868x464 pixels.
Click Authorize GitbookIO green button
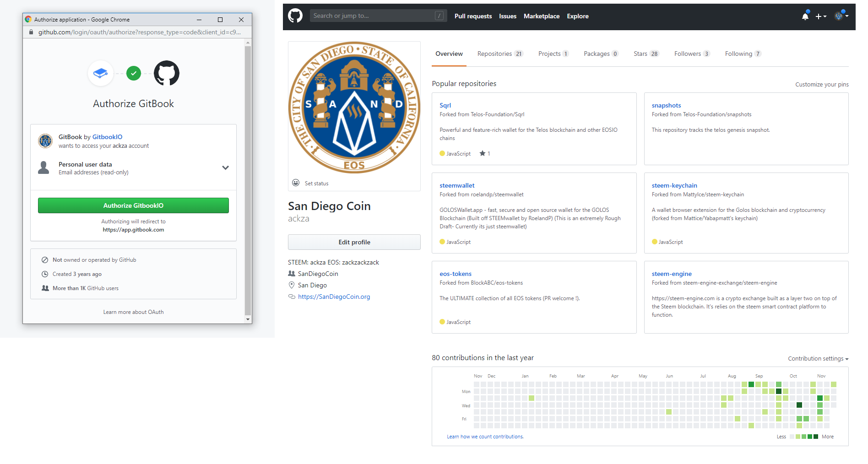pyautogui.click(x=133, y=205)
